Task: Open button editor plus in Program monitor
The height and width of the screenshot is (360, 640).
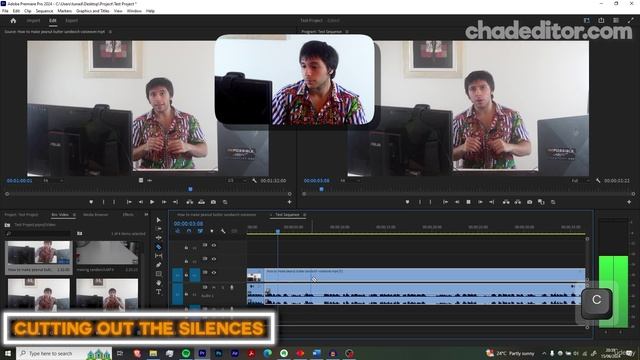Action: coord(629,202)
